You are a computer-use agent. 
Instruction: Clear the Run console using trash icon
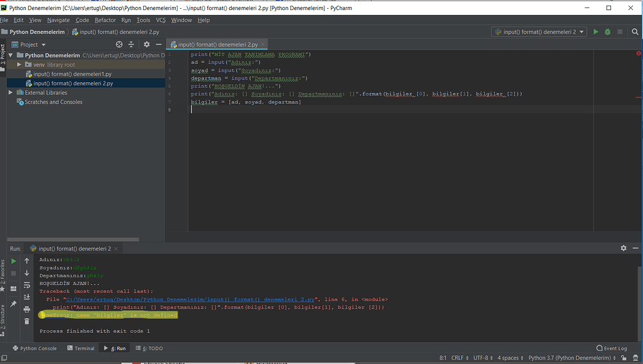pos(26,321)
